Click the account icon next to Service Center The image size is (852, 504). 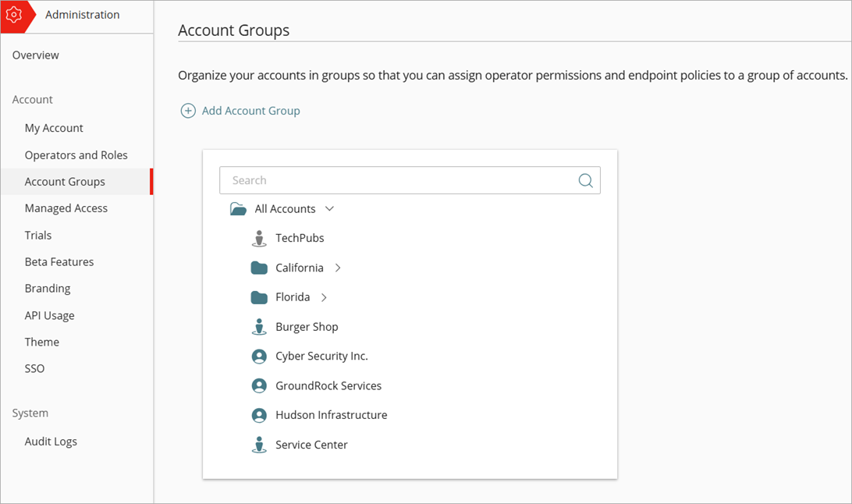coord(259,444)
